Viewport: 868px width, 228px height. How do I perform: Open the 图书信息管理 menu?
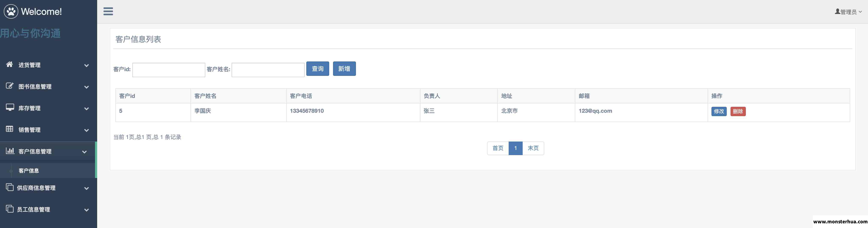(x=49, y=86)
